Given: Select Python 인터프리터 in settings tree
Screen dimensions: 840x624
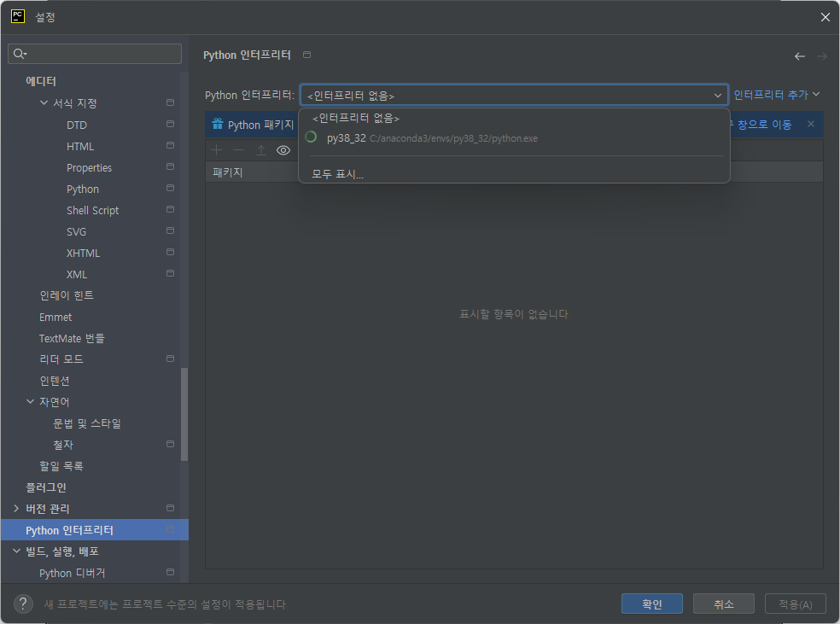Looking at the screenshot, I should pyautogui.click(x=95, y=530).
